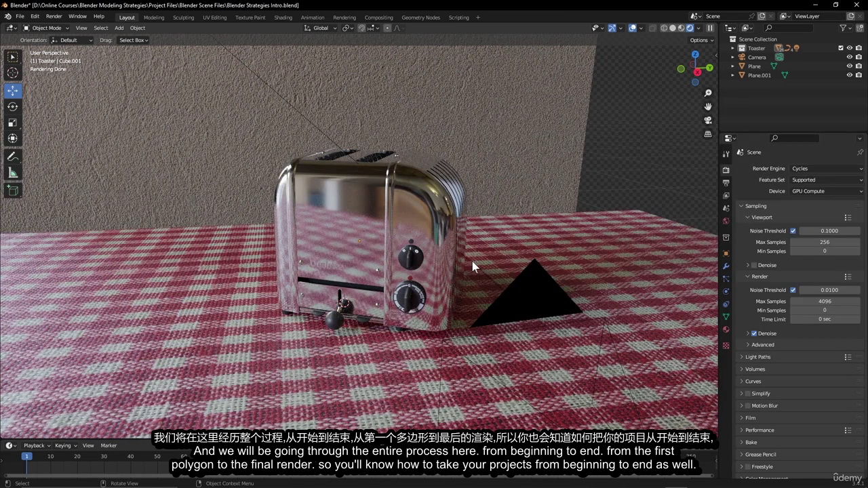Select the Add Cube tool

(x=13, y=190)
